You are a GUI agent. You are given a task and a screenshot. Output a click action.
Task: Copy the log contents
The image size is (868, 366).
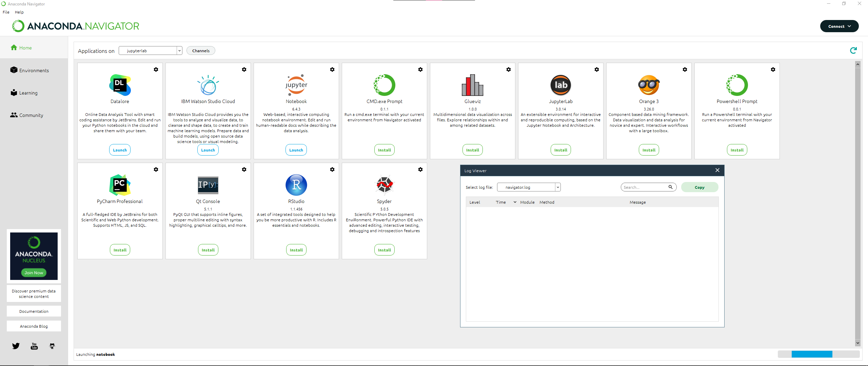pyautogui.click(x=699, y=187)
